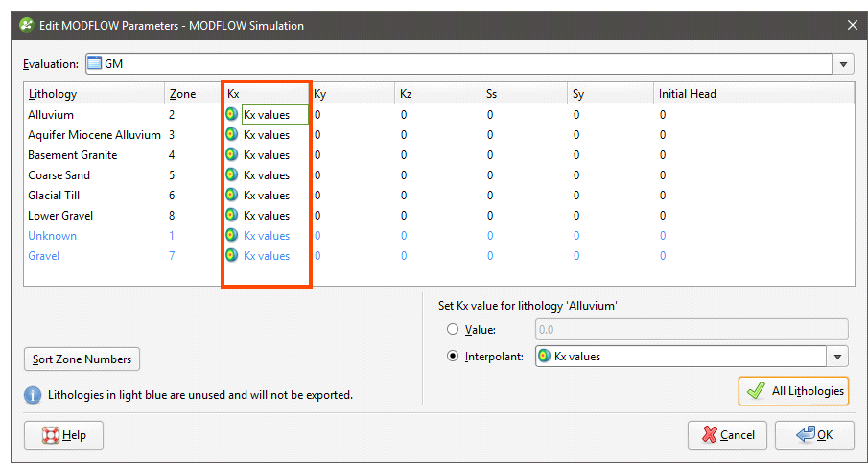This screenshot has height=463, width=868.
Task: Click the Kx values text for Gravel
Action: click(267, 256)
